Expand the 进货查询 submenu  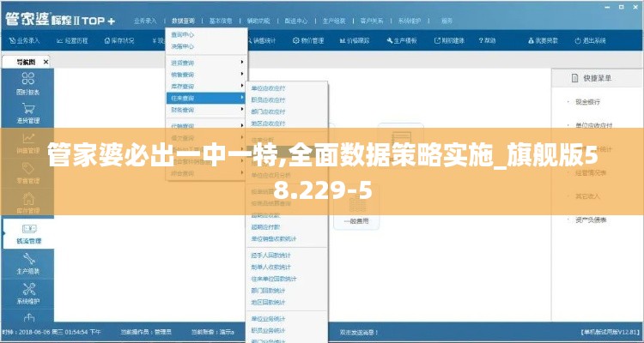[x=204, y=63]
